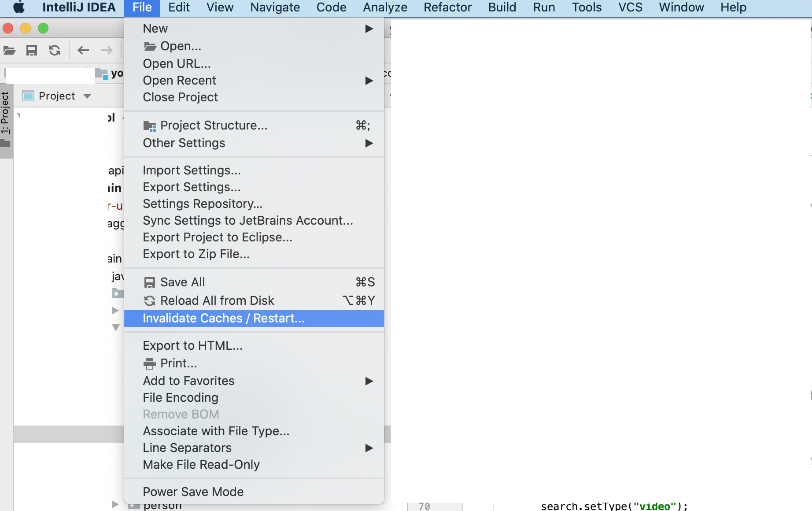Open the Tools menu

587,7
